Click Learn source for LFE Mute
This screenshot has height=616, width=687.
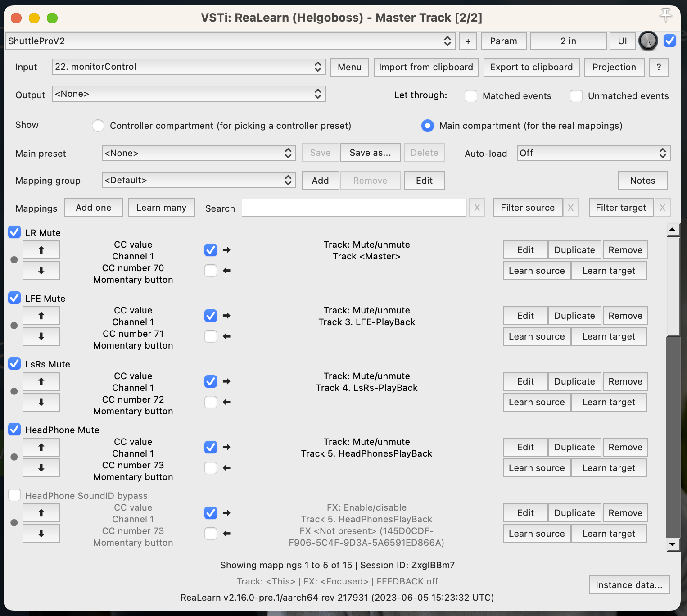pyautogui.click(x=536, y=336)
